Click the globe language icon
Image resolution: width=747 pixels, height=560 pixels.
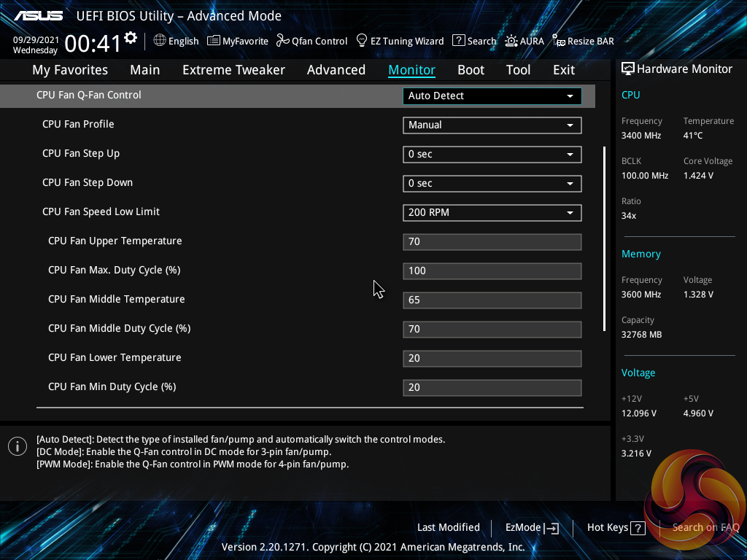(160, 41)
